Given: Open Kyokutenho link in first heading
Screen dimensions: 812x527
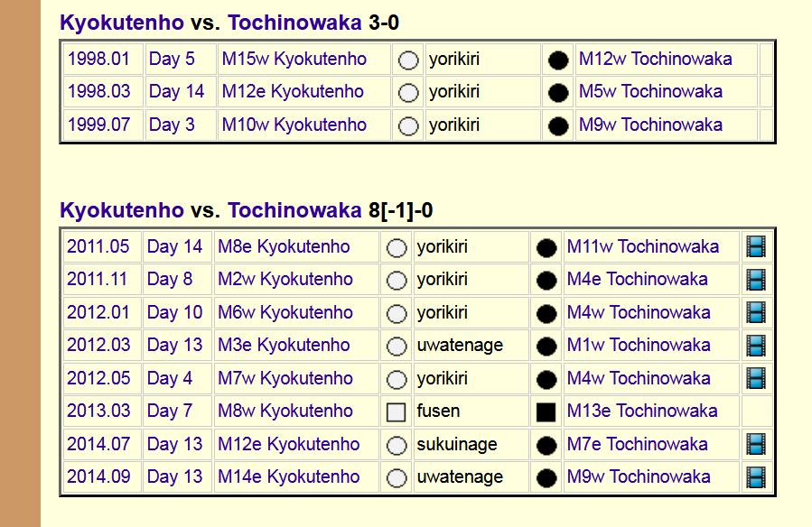Looking at the screenshot, I should 121,23.
